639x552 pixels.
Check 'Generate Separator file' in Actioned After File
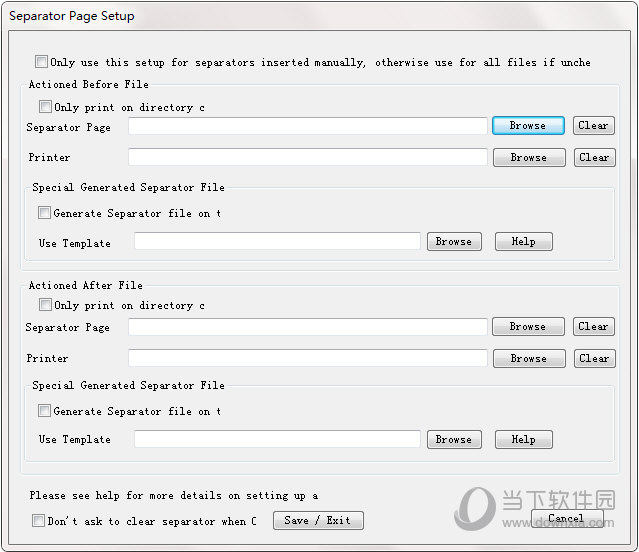pyautogui.click(x=44, y=411)
